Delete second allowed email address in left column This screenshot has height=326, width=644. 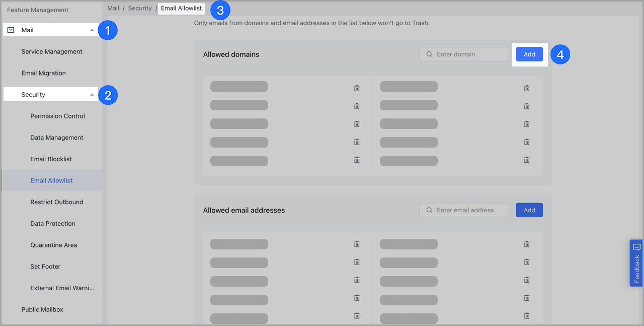[357, 262]
